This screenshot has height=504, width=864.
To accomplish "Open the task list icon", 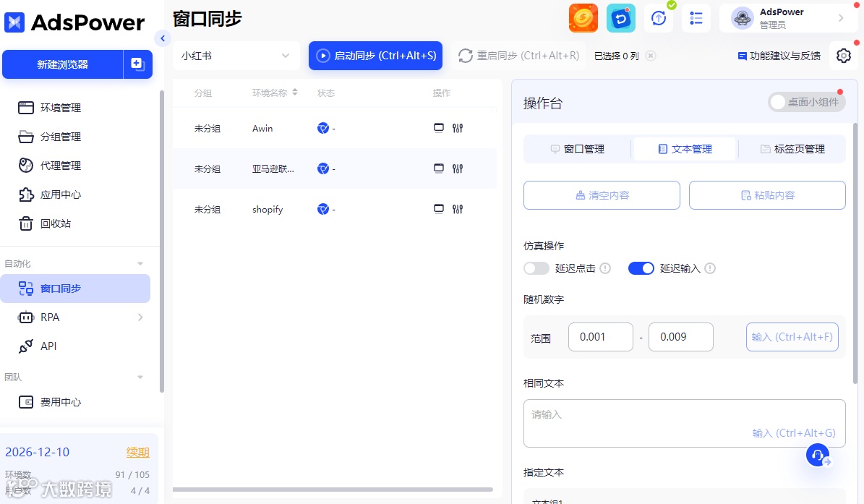I will point(696,18).
